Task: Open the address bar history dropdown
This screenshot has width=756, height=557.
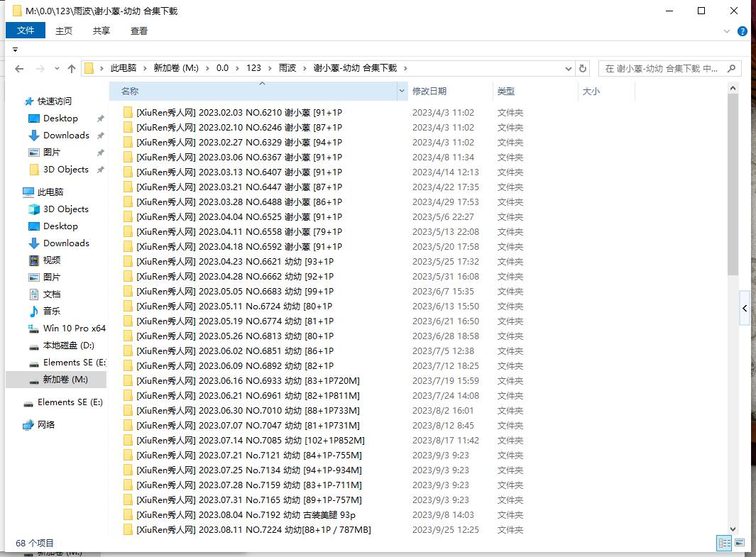Action: (x=569, y=68)
